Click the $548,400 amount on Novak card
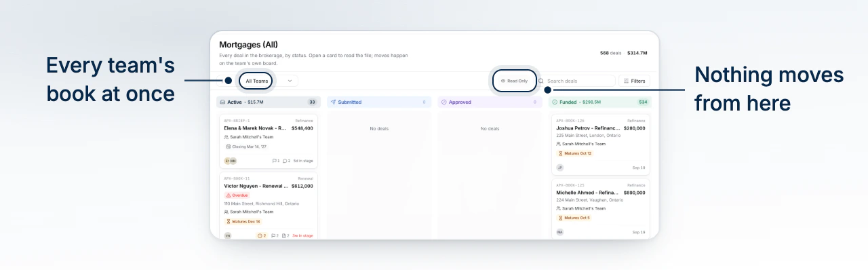The height and width of the screenshot is (270, 868). click(302, 128)
